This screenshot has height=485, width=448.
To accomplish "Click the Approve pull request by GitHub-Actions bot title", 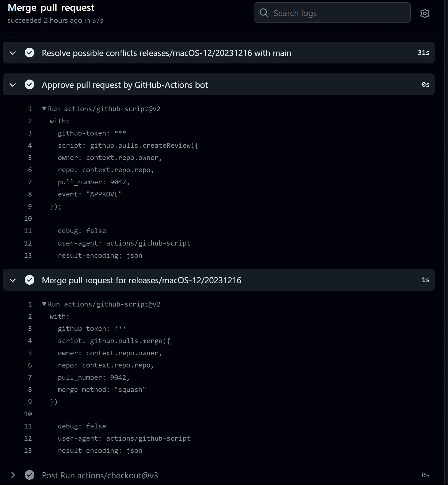I will pos(125,85).
